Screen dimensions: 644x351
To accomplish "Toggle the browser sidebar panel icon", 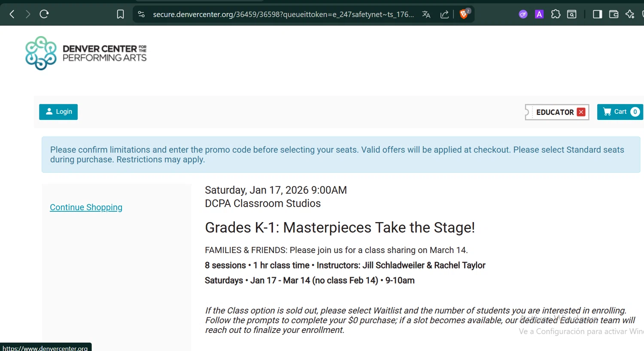I will 597,14.
